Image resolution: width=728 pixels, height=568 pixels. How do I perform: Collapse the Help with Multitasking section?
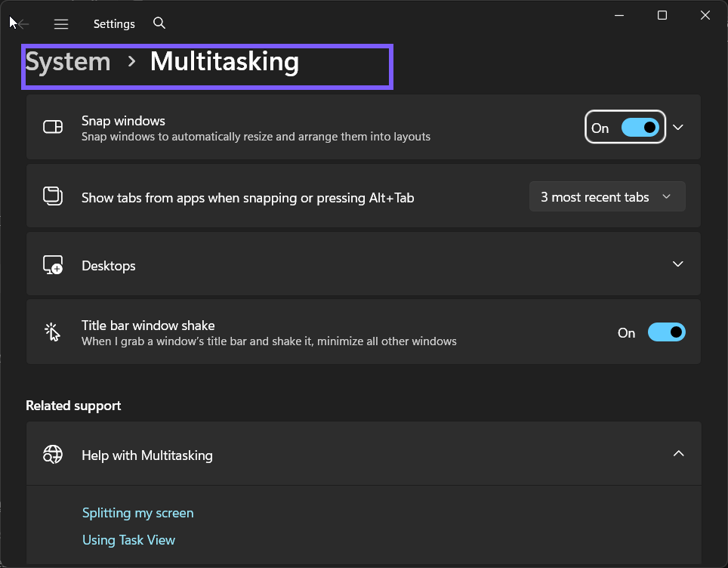pos(678,453)
